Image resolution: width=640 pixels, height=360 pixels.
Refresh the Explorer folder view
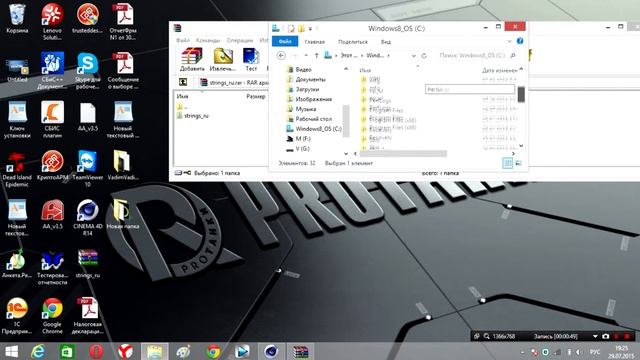424,56
